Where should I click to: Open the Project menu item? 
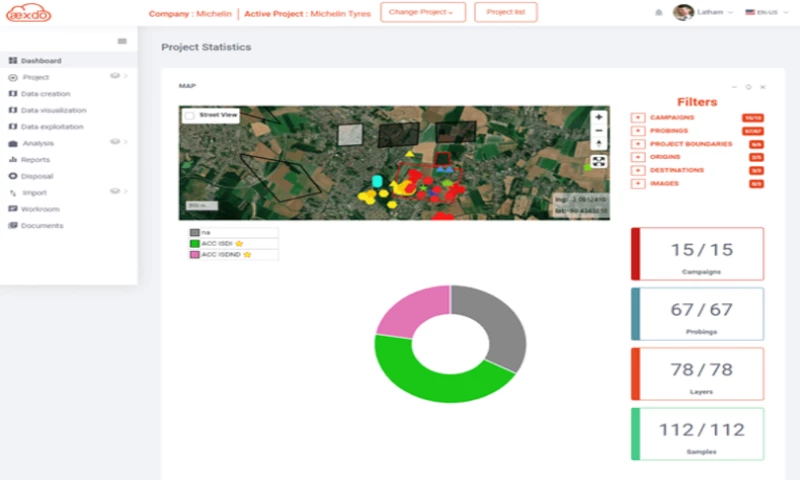(x=36, y=77)
